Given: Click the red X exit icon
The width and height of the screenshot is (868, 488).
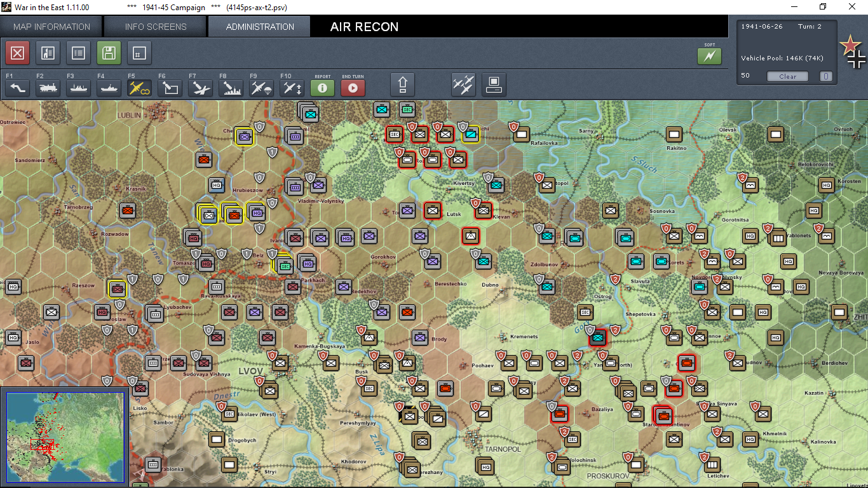Looking at the screenshot, I should [x=17, y=53].
